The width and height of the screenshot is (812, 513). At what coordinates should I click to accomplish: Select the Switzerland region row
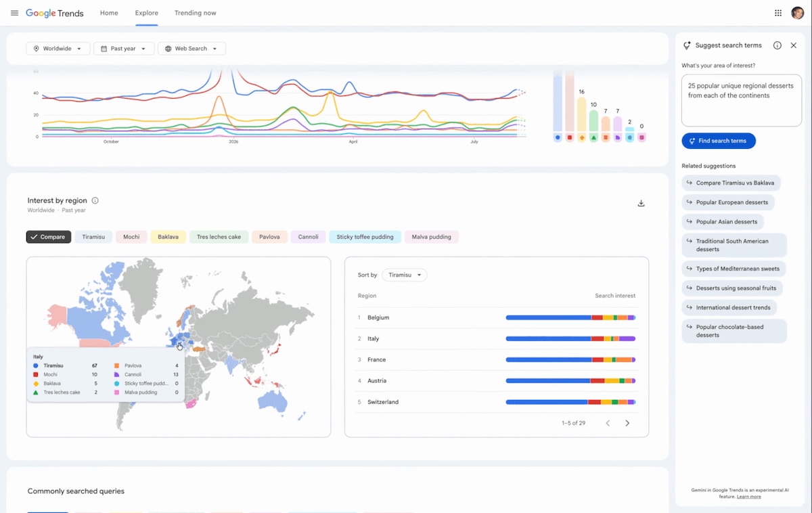[496, 402]
